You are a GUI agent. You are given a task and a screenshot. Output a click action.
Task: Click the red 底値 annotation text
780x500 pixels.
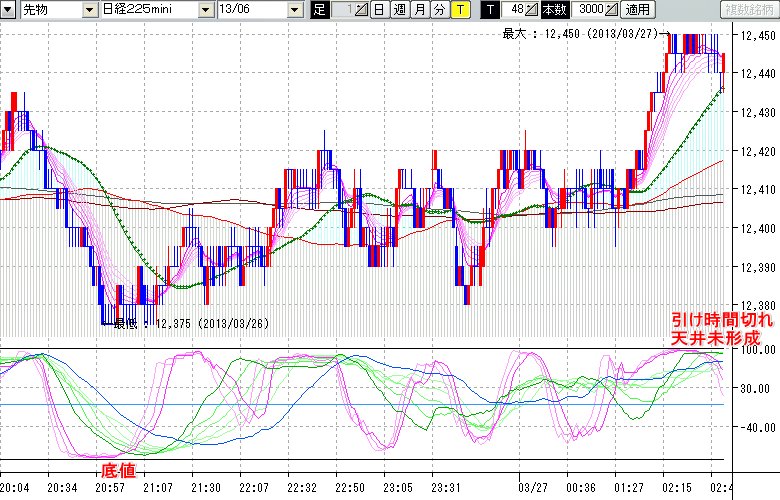point(116,470)
